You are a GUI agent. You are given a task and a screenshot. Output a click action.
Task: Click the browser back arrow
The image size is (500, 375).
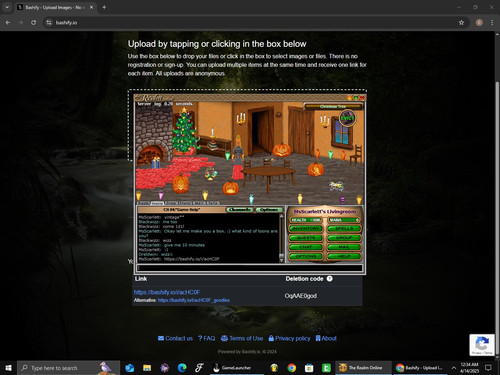click(x=8, y=22)
